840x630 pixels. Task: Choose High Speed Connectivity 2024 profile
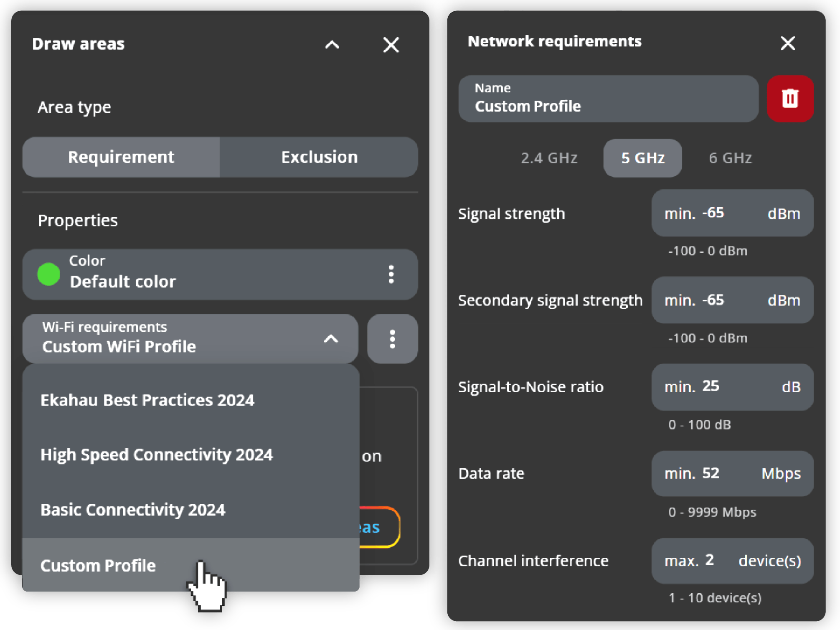pyautogui.click(x=191, y=455)
